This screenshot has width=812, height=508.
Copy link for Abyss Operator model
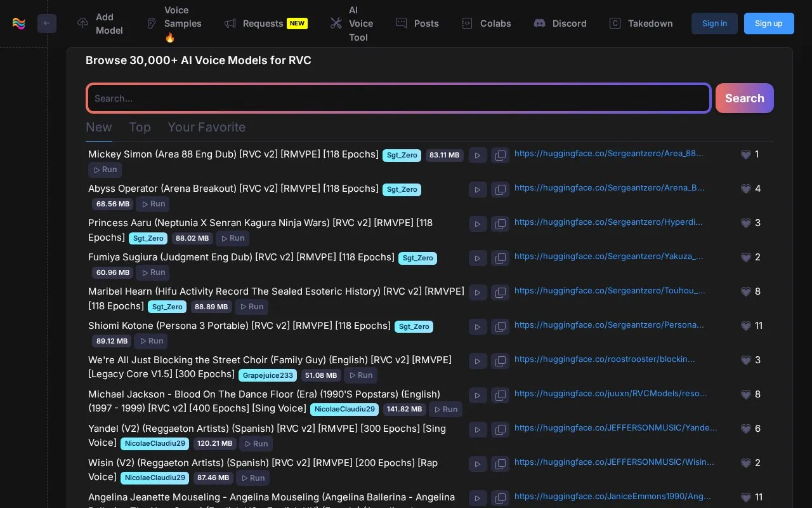click(501, 190)
